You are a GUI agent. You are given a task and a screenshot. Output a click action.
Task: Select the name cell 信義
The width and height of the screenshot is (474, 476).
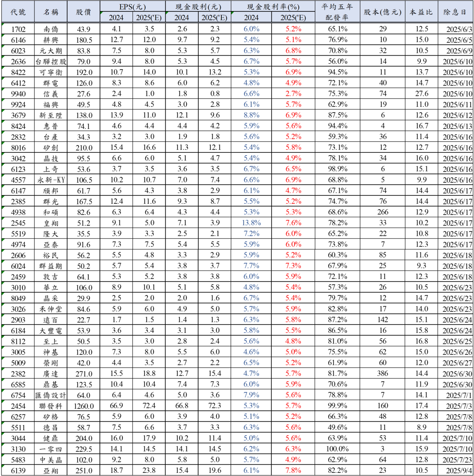[x=51, y=94]
